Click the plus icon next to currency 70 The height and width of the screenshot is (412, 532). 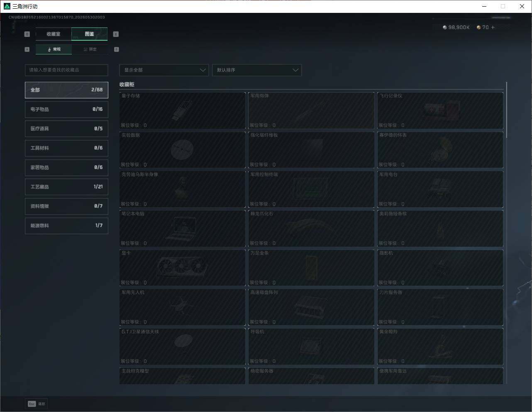493,27
